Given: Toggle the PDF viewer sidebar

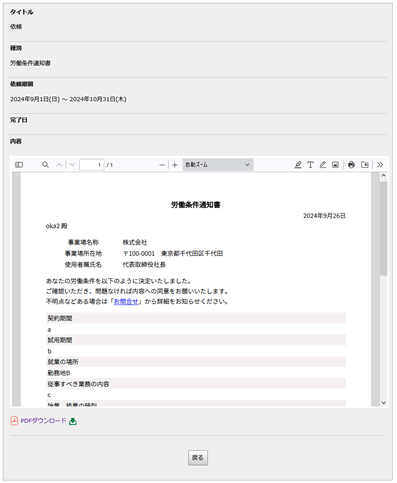Looking at the screenshot, I should click(19, 165).
